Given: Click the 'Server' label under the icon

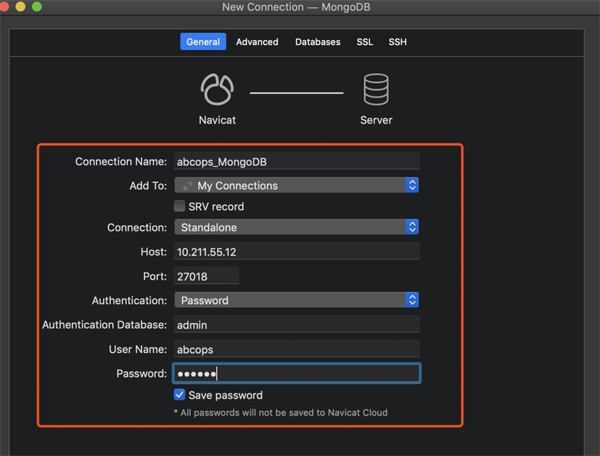Looking at the screenshot, I should 376,120.
